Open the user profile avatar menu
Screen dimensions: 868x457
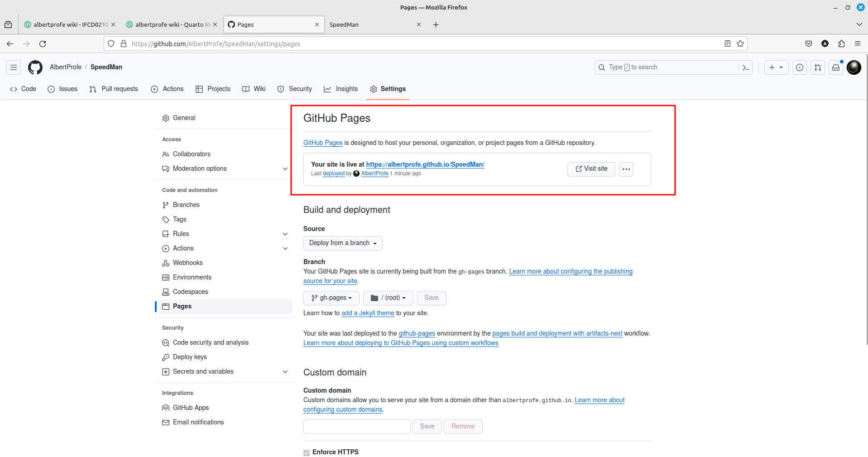coord(854,67)
